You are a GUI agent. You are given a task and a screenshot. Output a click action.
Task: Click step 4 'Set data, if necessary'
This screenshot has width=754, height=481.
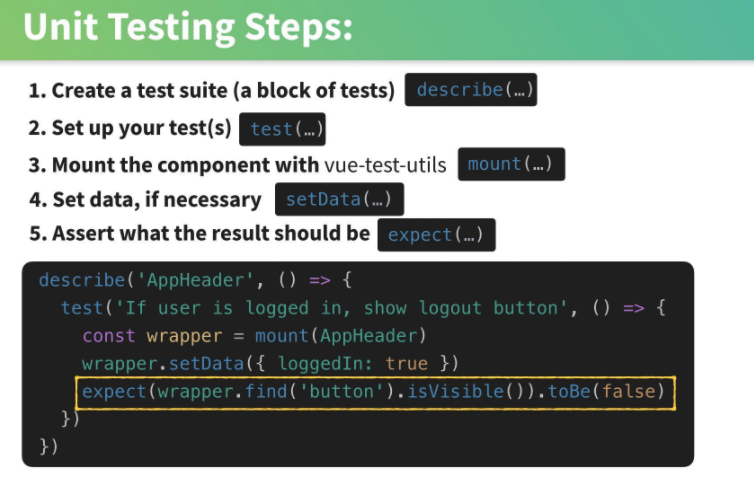145,200
